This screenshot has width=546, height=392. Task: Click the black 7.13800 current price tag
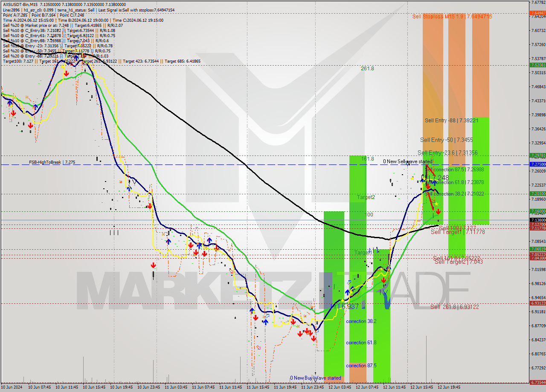(x=537, y=220)
